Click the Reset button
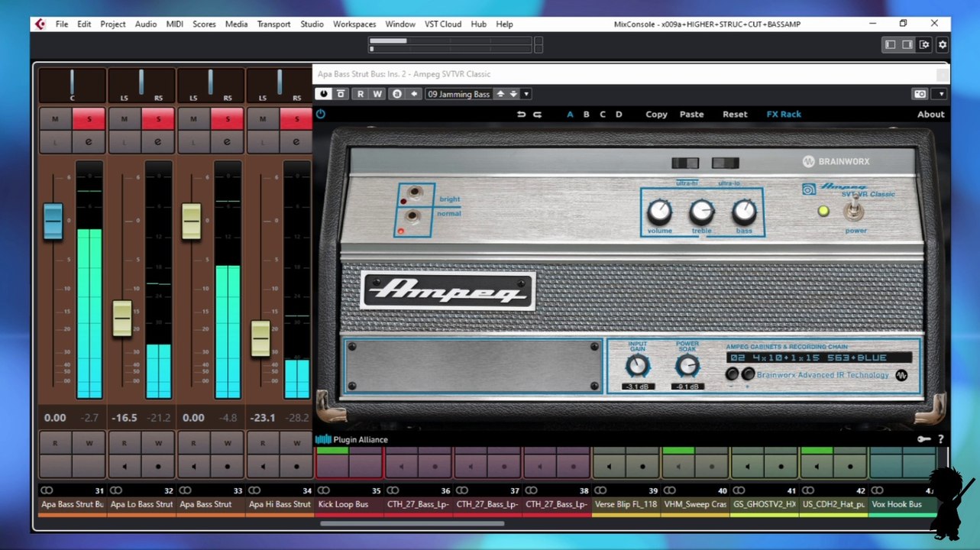The height and width of the screenshot is (550, 980). 735,115
